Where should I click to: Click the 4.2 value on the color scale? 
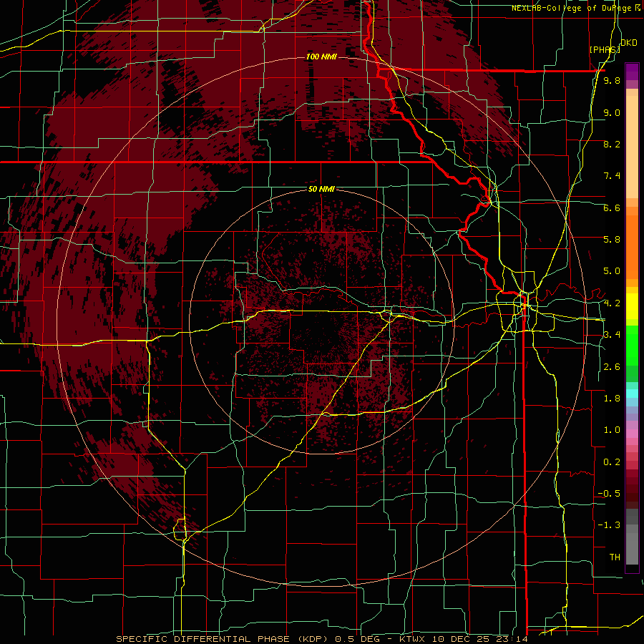tap(612, 303)
